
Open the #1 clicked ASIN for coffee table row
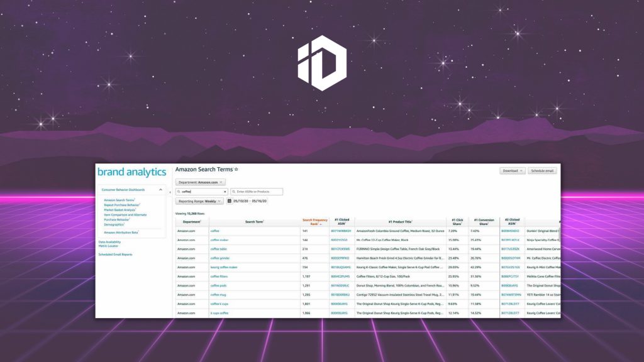[x=340, y=249]
